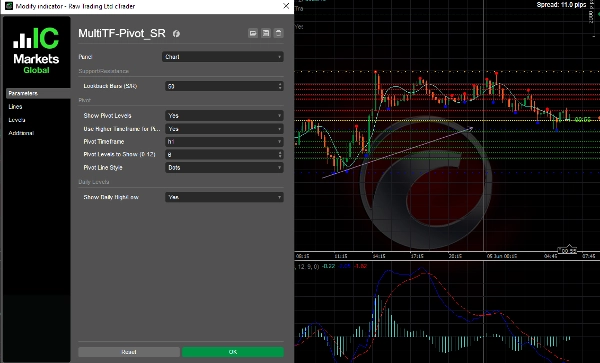Open the Show Pivot Levels dropdown
This screenshot has height=363, width=600.
[x=224, y=116]
